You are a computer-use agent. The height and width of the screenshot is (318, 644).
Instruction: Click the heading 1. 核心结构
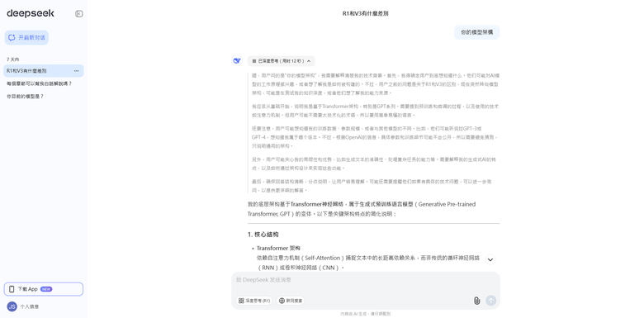click(x=263, y=235)
